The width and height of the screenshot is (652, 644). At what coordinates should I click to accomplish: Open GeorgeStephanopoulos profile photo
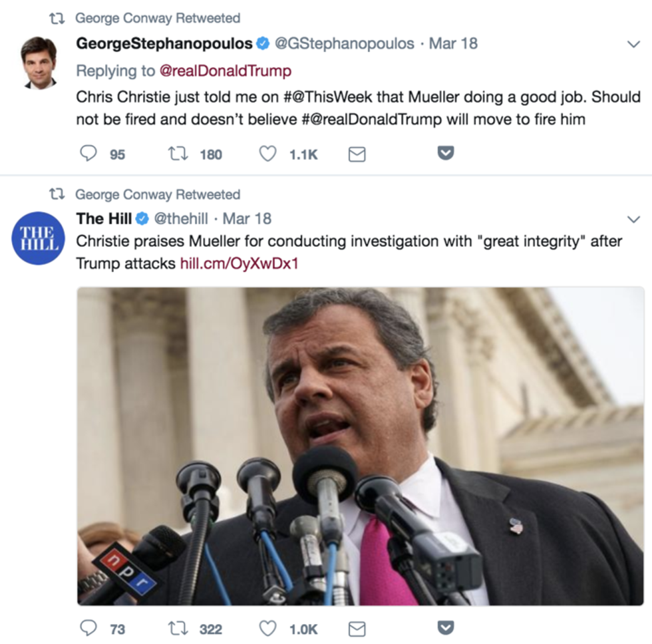pyautogui.click(x=39, y=63)
